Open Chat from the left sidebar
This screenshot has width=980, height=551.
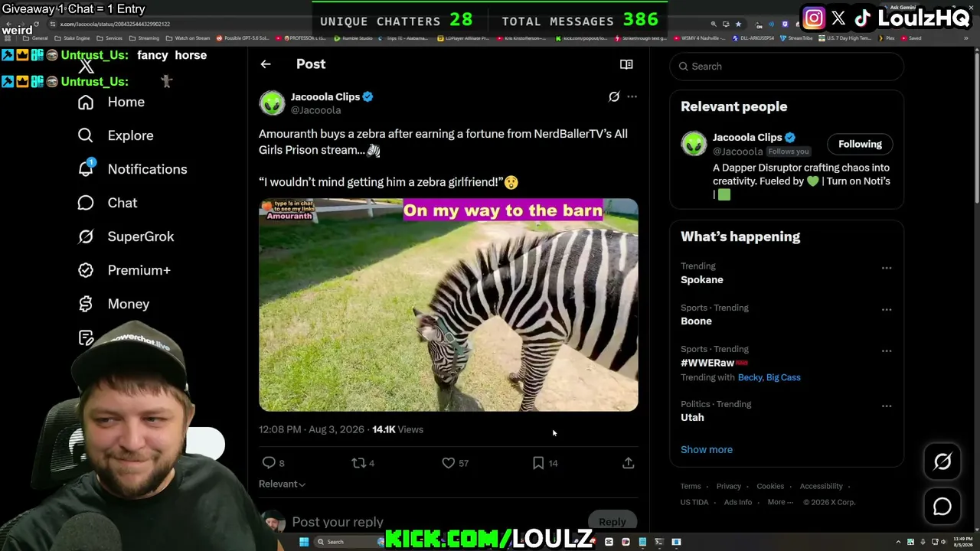point(107,203)
